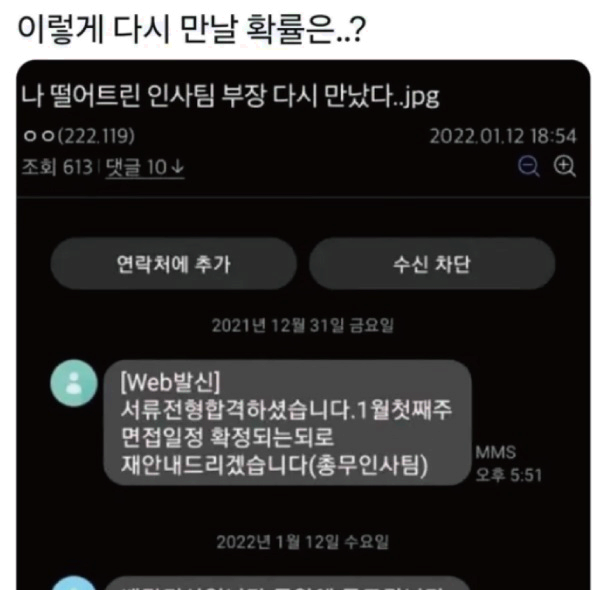The width and height of the screenshot is (608, 590).
Task: Click the 2022년 1월 12일 수요일 date separator
Action: [303, 542]
